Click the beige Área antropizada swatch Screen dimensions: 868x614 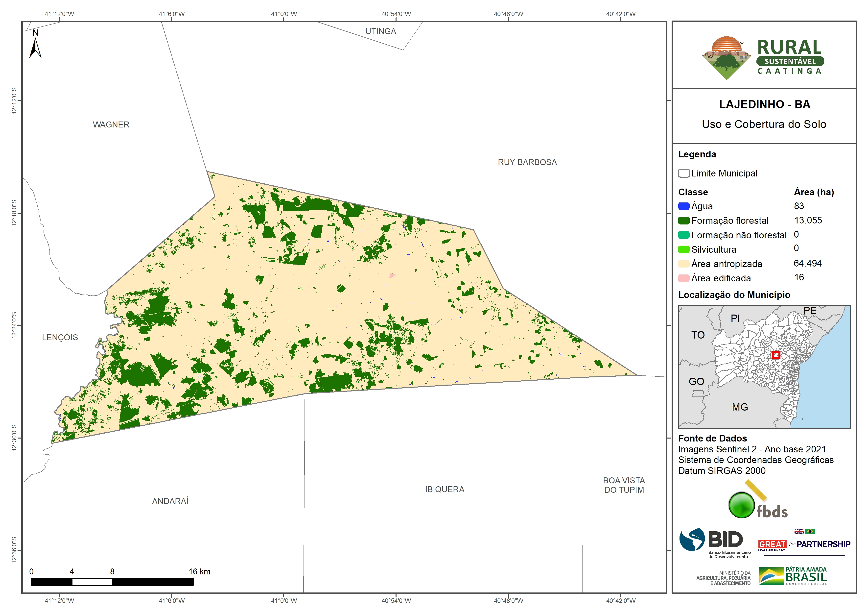(683, 264)
